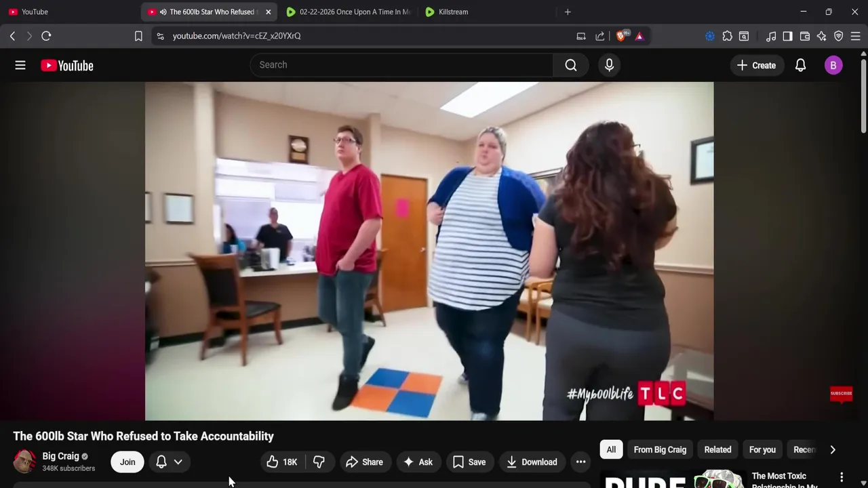Click the install/cast screen icon in address bar
This screenshot has width=868, height=488.
581,36
